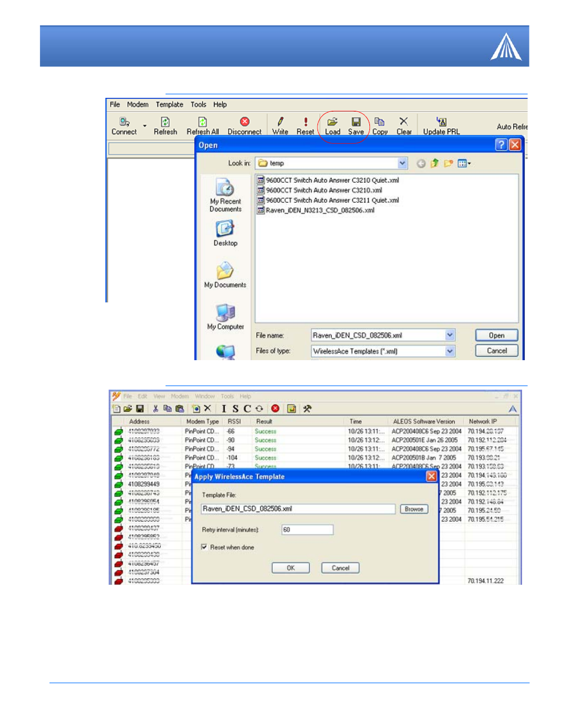Screen dimensions: 562x728
Task: Click OK in Apply WirelessAce Template dialog
Action: [x=290, y=568]
